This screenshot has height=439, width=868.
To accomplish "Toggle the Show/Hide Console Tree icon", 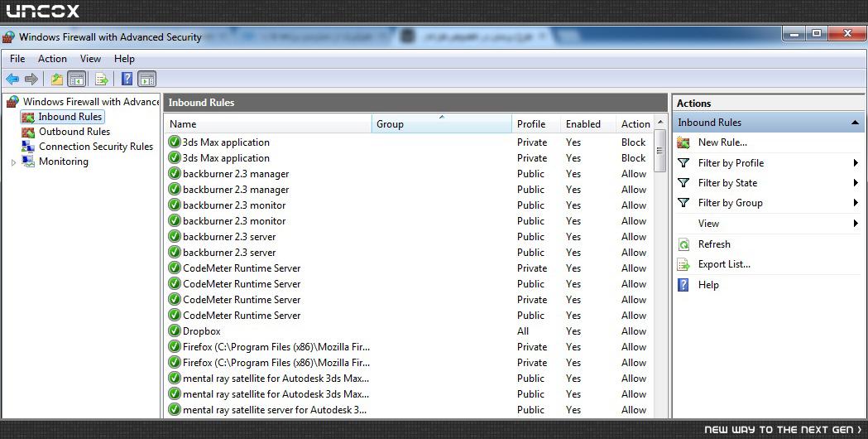I will point(76,80).
